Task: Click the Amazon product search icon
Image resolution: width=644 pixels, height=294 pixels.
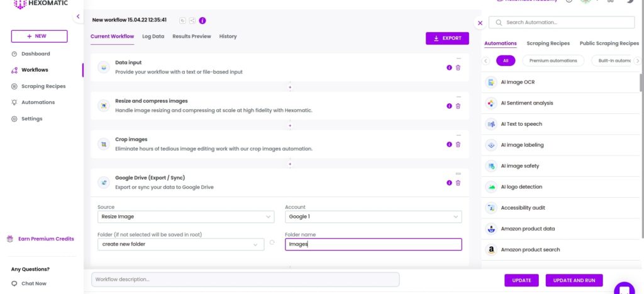Action: coord(491,249)
